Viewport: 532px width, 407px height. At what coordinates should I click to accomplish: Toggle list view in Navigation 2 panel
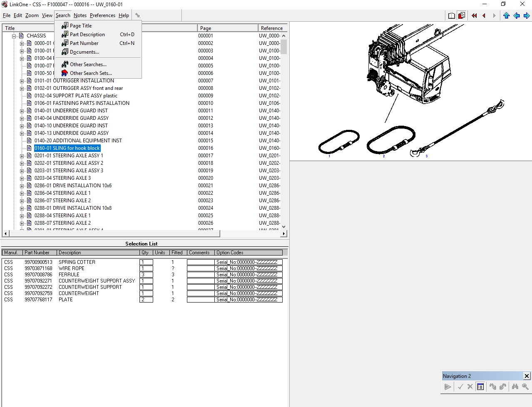click(x=480, y=387)
